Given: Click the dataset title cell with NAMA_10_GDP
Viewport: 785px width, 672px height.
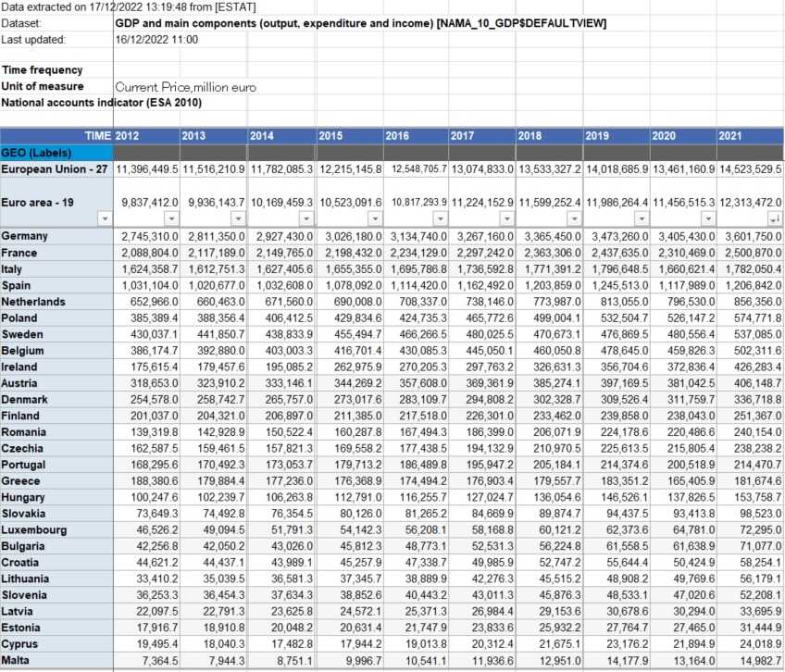Looking at the screenshot, I should coord(361,22).
